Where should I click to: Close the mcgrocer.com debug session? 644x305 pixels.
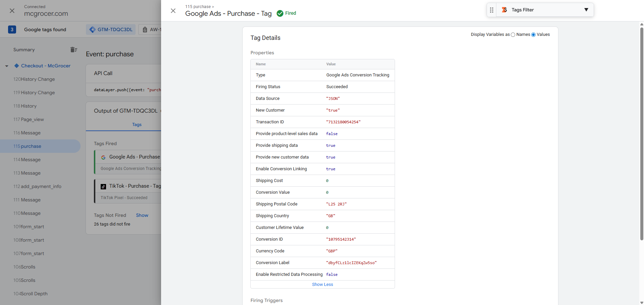12,11
